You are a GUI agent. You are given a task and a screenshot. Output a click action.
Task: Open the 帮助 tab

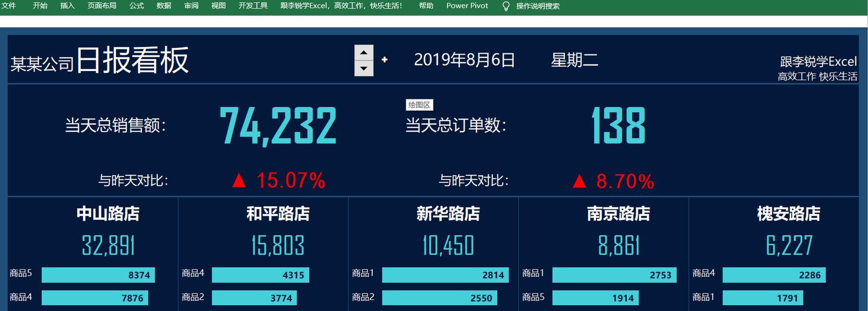426,6
